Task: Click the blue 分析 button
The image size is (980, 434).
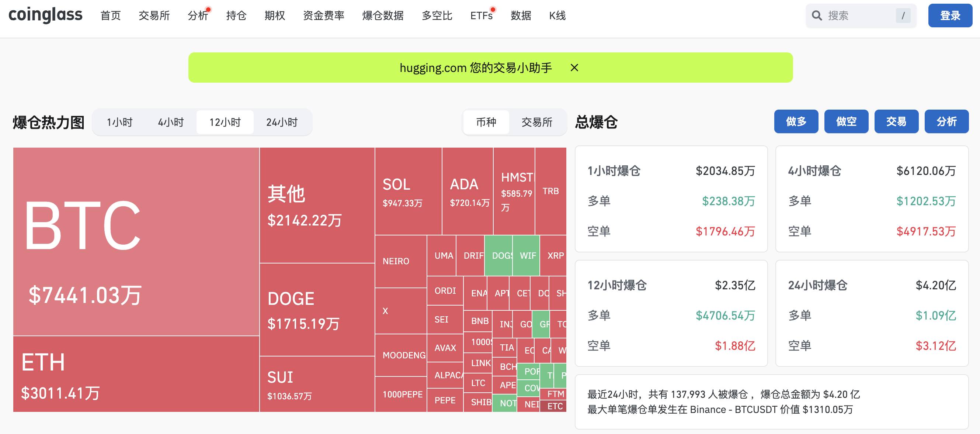Action: (x=946, y=121)
